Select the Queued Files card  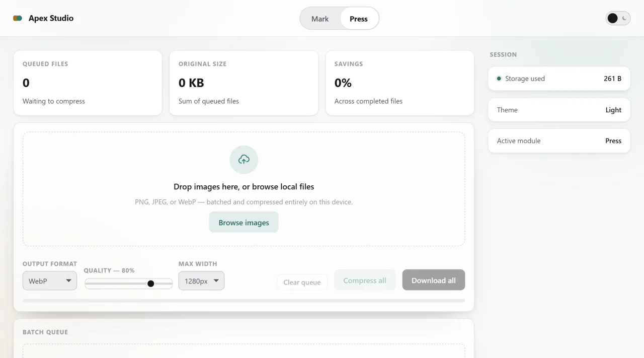(x=88, y=83)
